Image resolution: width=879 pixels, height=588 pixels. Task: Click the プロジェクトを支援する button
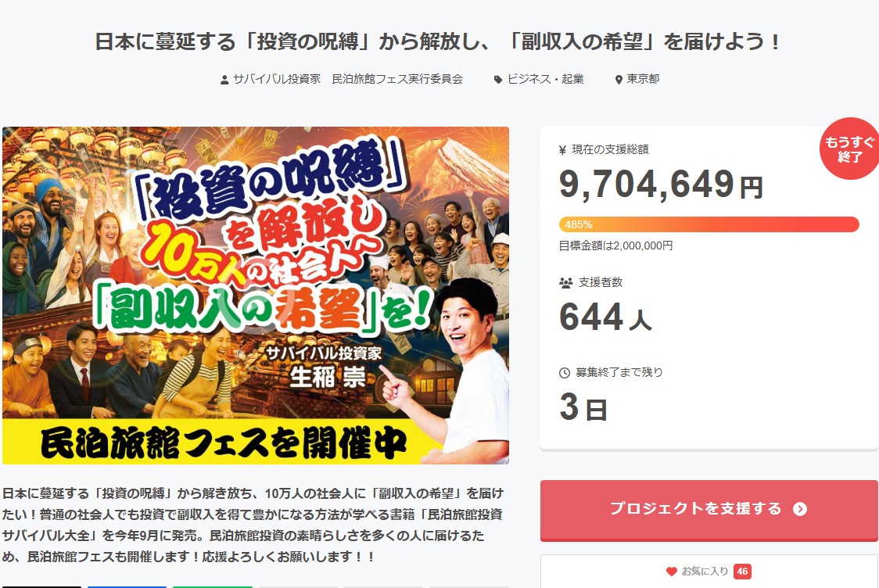click(709, 510)
